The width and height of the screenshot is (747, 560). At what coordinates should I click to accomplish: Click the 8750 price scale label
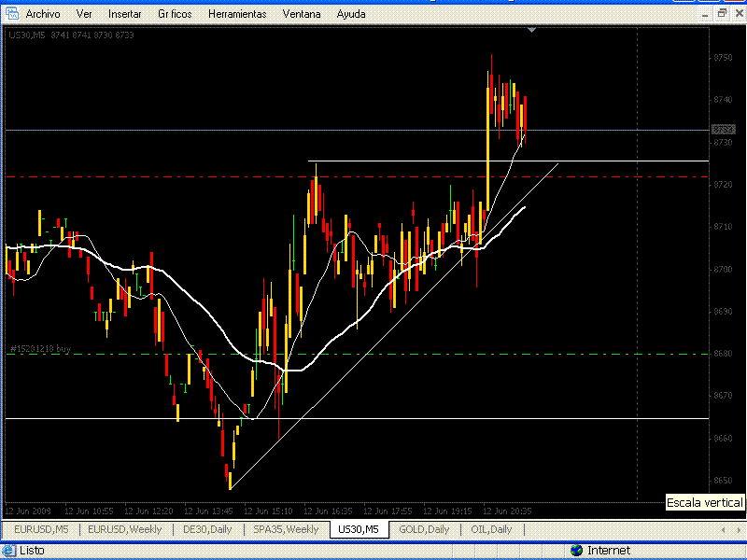coord(723,58)
